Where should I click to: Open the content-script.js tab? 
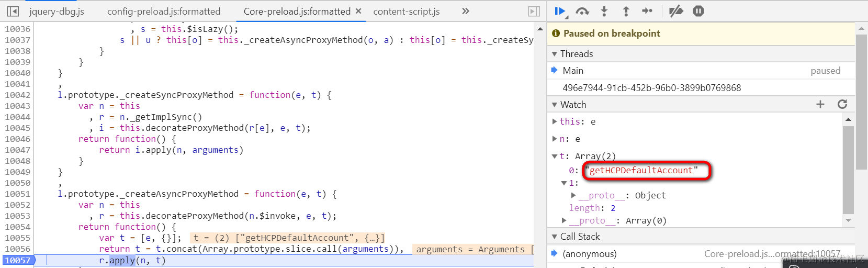(x=407, y=11)
